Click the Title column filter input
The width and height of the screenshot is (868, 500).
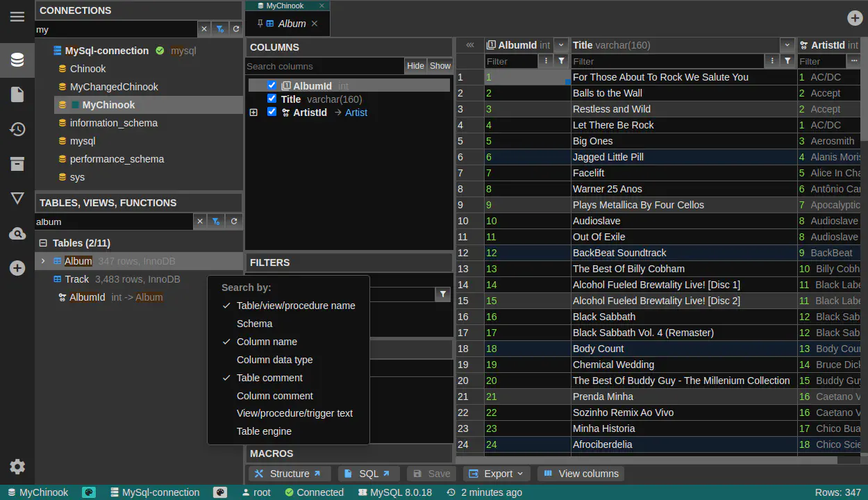coord(667,61)
